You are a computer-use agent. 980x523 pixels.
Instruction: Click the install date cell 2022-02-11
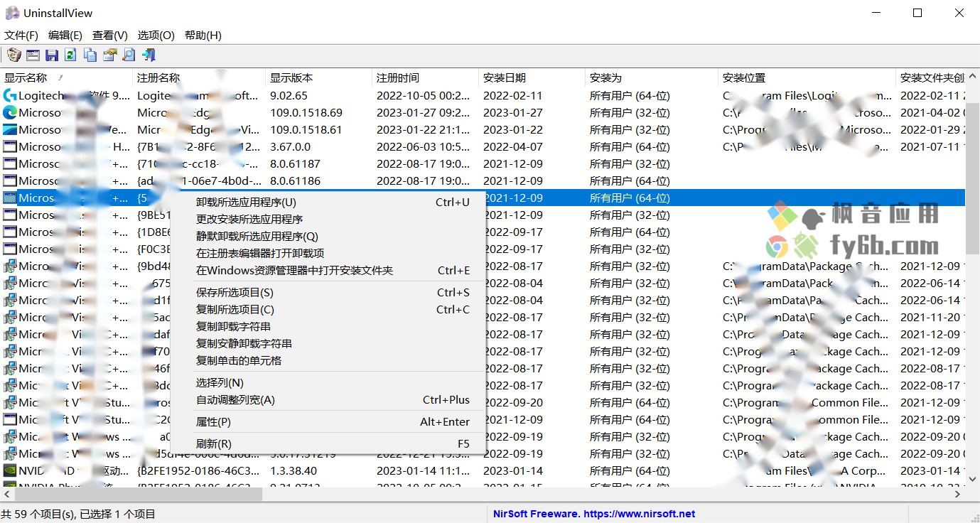click(512, 95)
